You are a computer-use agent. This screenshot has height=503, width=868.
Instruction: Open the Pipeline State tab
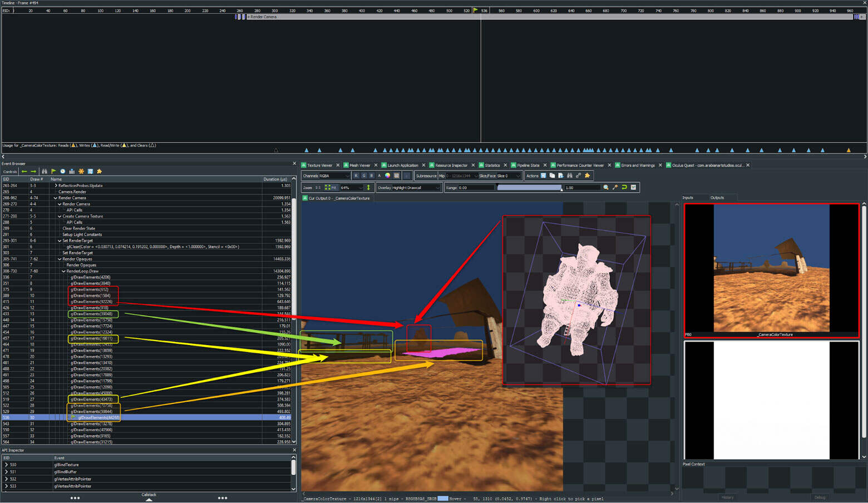pos(527,165)
